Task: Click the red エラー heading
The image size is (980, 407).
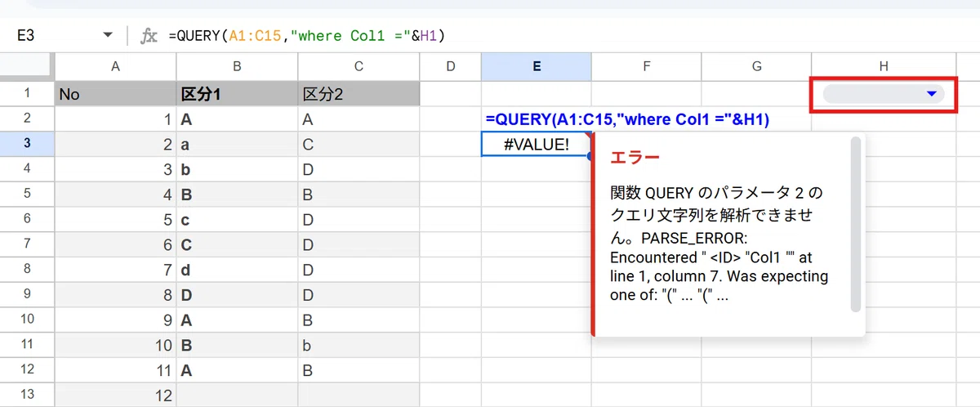Action: 635,157
